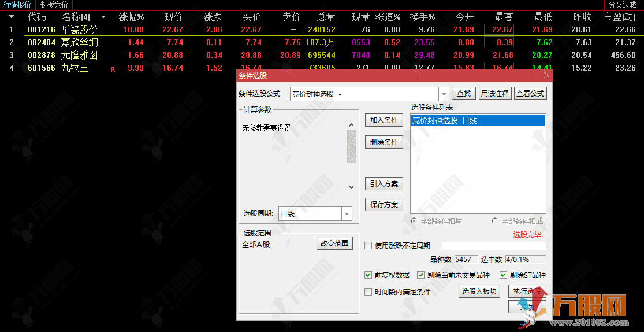Click the 计算参数 scrollbar thumb
Screen dimensions: 644x332
coord(351,146)
